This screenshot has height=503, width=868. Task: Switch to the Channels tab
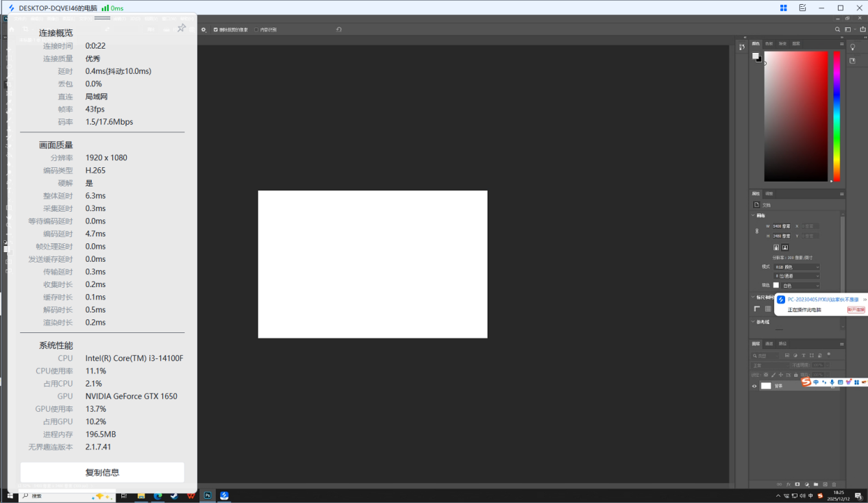[769, 343]
